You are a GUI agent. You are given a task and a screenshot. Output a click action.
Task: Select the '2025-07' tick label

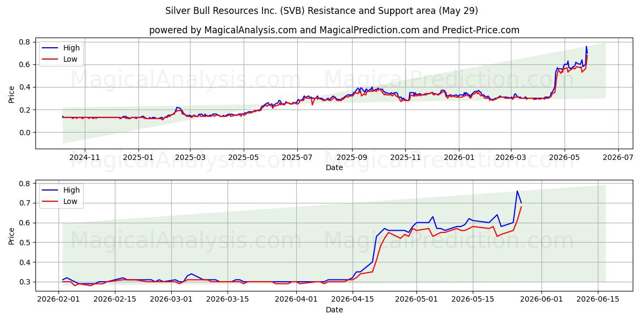point(298,157)
